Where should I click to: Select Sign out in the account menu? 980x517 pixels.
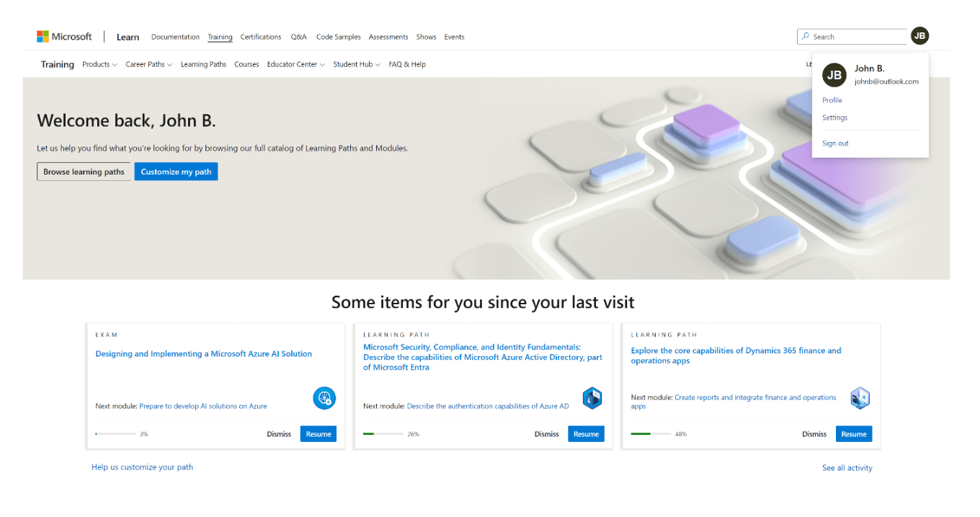pyautogui.click(x=835, y=143)
